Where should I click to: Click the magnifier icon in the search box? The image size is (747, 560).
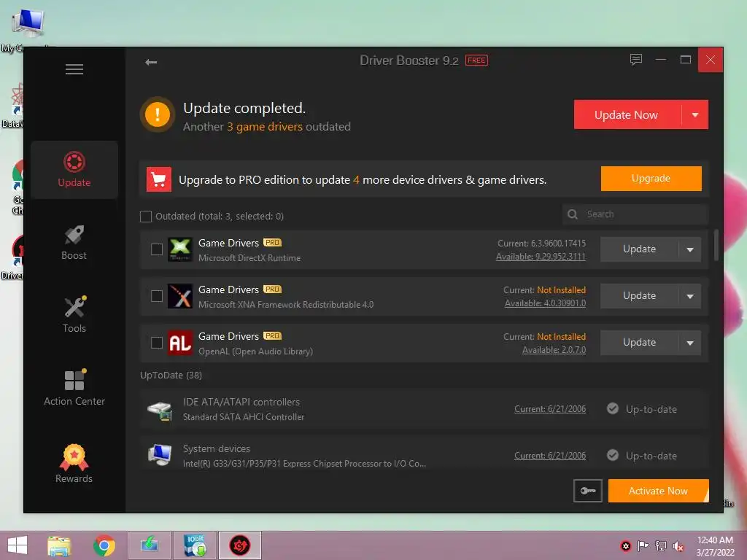click(x=573, y=214)
